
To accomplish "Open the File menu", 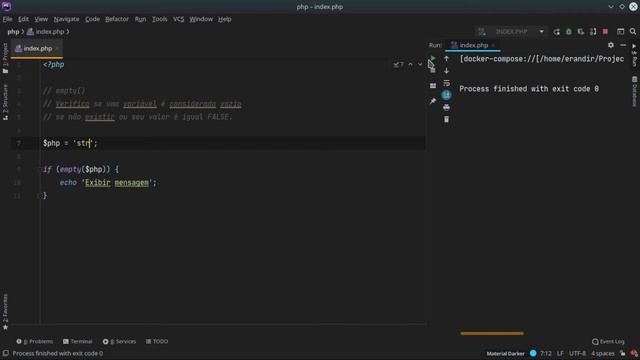I will coord(7,19).
